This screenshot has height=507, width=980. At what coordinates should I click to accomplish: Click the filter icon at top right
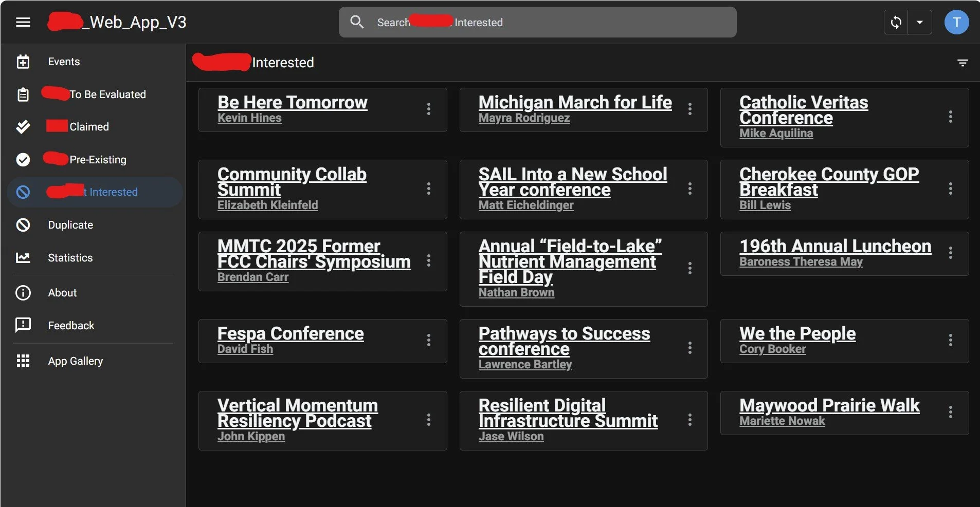pyautogui.click(x=963, y=63)
